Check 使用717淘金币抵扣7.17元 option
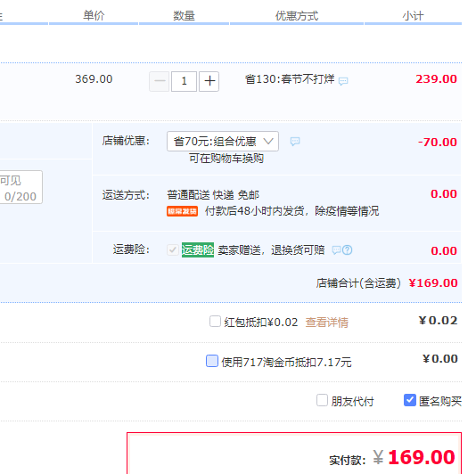Viewport: 476px width, 474px height. (x=212, y=361)
